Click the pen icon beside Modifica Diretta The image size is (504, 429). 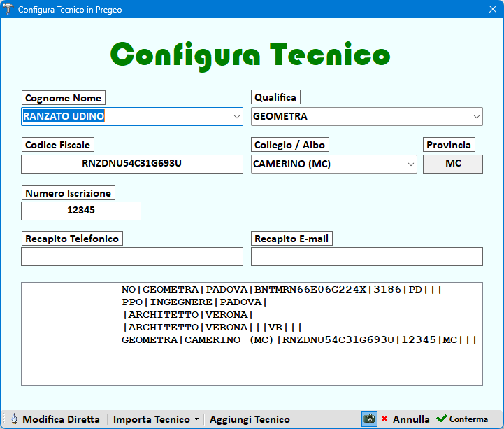(14, 419)
